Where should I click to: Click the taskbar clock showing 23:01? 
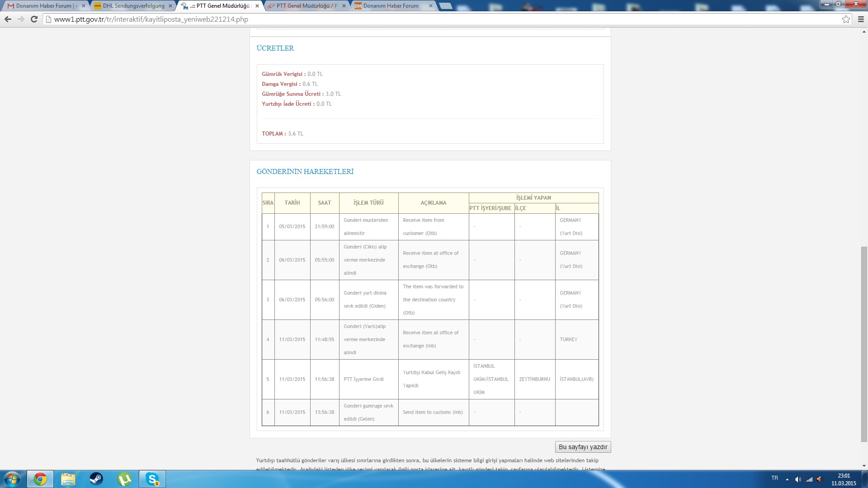(844, 479)
